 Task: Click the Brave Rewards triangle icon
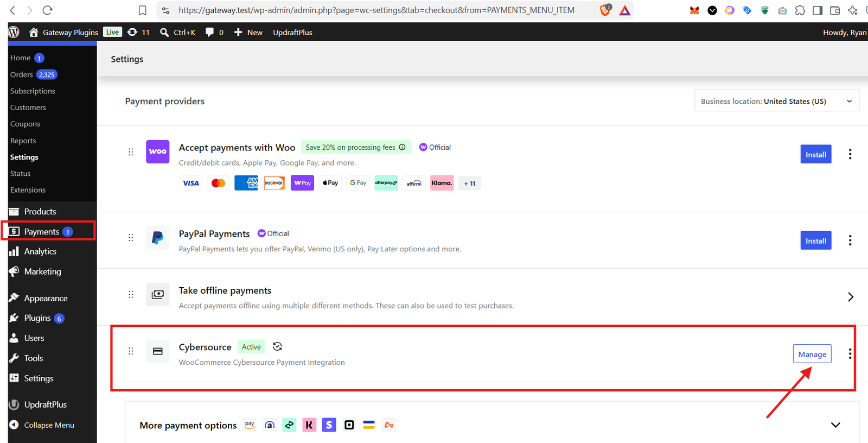625,10
